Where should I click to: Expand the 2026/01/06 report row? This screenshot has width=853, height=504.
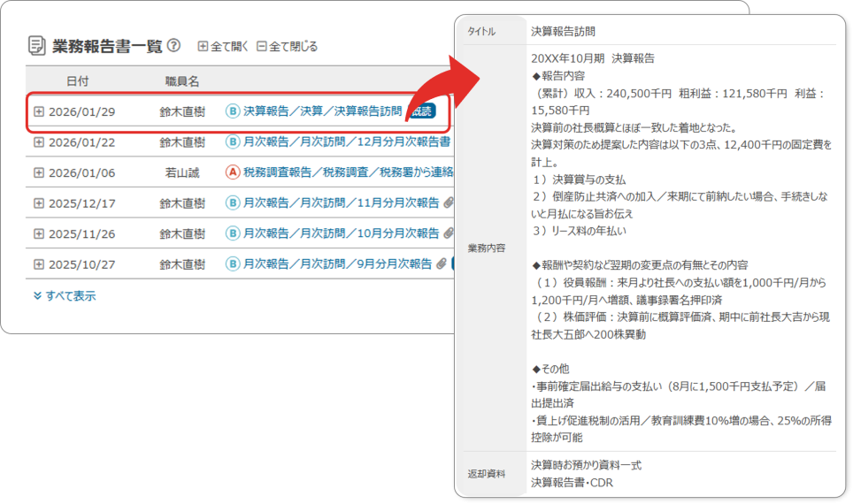coord(39,172)
